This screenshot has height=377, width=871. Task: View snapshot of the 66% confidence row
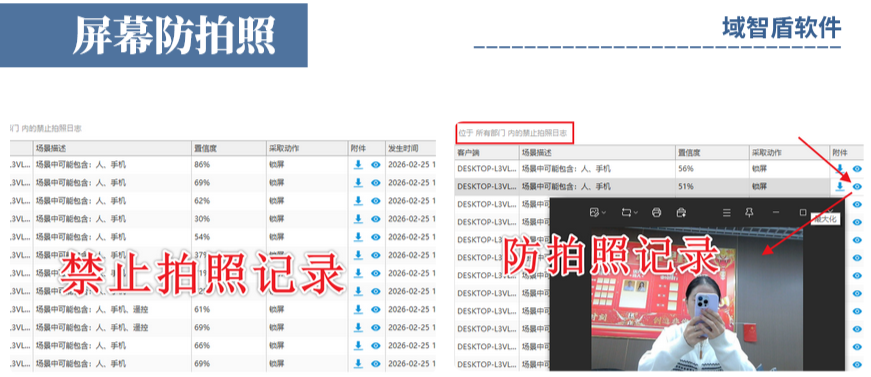pos(376,346)
